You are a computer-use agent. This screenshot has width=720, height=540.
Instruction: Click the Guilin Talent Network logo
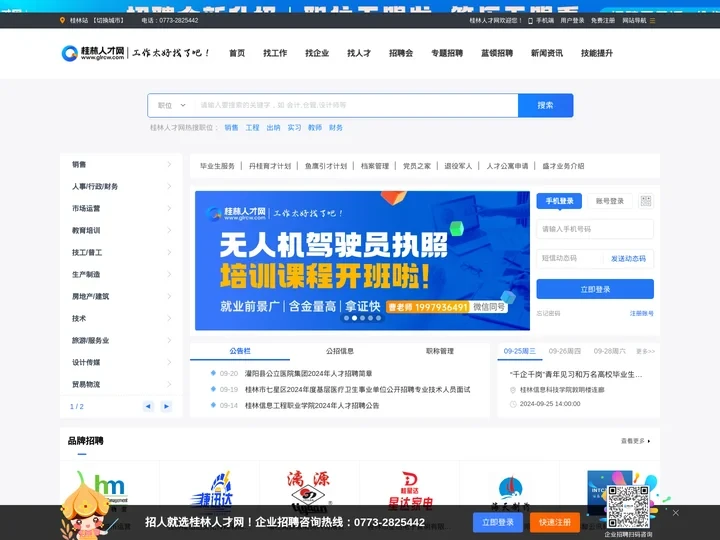pyautogui.click(x=93, y=53)
